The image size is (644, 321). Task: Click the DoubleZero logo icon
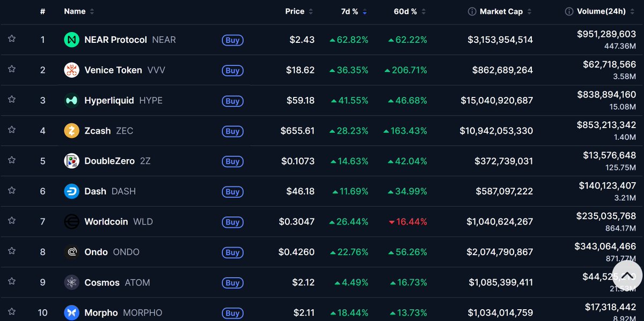(71, 161)
